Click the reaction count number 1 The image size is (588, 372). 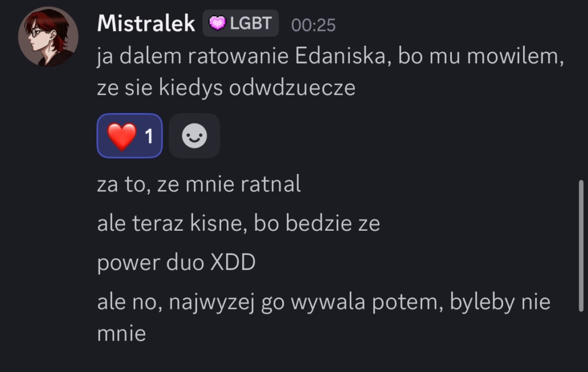(149, 136)
